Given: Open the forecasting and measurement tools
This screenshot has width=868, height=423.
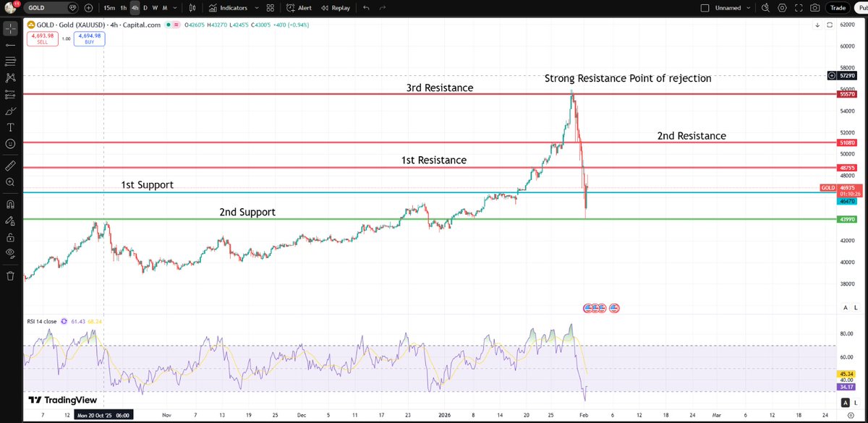Looking at the screenshot, I should click(10, 94).
